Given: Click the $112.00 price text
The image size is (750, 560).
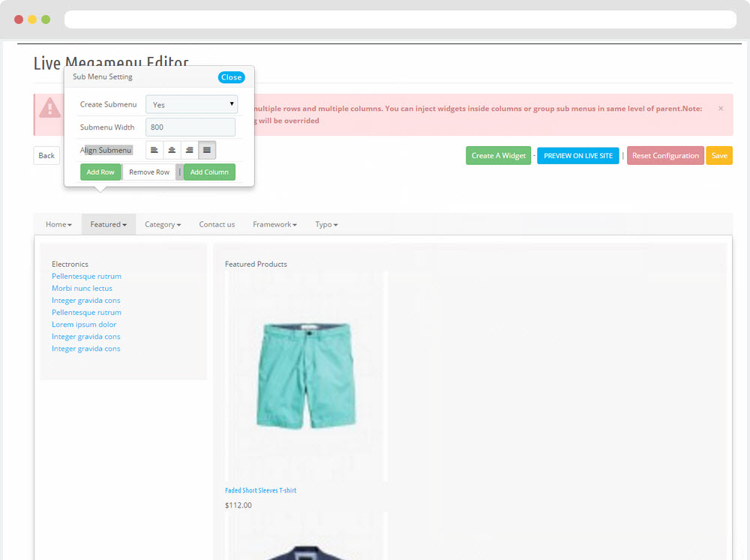Looking at the screenshot, I should (x=238, y=505).
